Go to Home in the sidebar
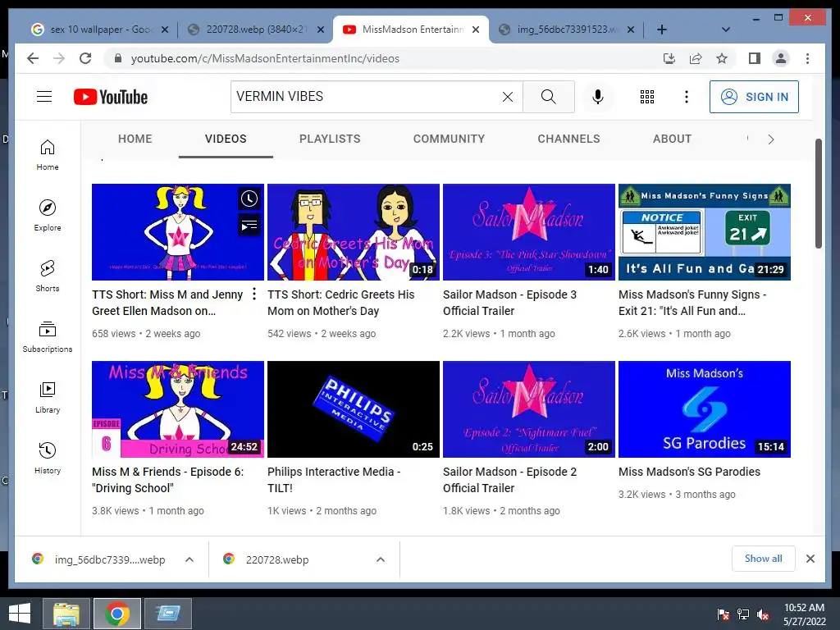 pyautogui.click(x=48, y=155)
